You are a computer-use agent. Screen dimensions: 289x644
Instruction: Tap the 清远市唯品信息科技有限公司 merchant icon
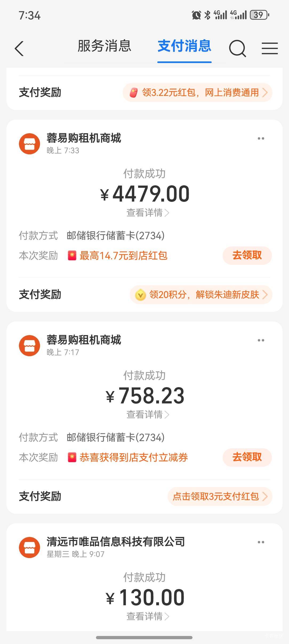[29, 548]
